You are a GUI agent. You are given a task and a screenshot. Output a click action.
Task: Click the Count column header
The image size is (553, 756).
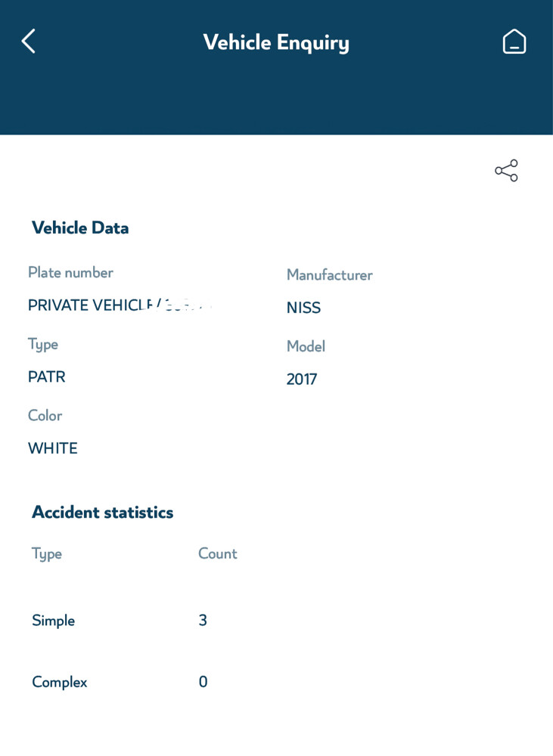click(x=218, y=553)
